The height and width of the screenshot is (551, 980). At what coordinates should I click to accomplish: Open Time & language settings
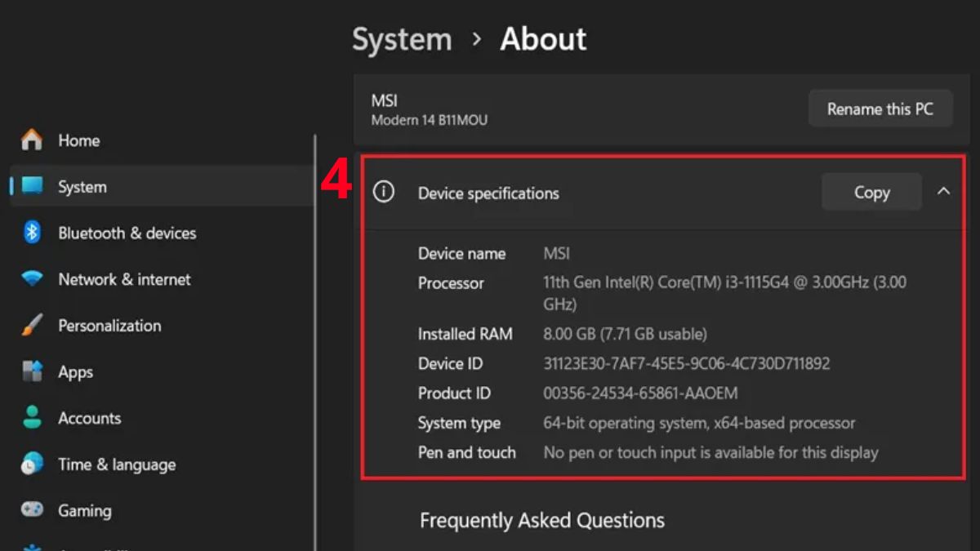(163, 464)
